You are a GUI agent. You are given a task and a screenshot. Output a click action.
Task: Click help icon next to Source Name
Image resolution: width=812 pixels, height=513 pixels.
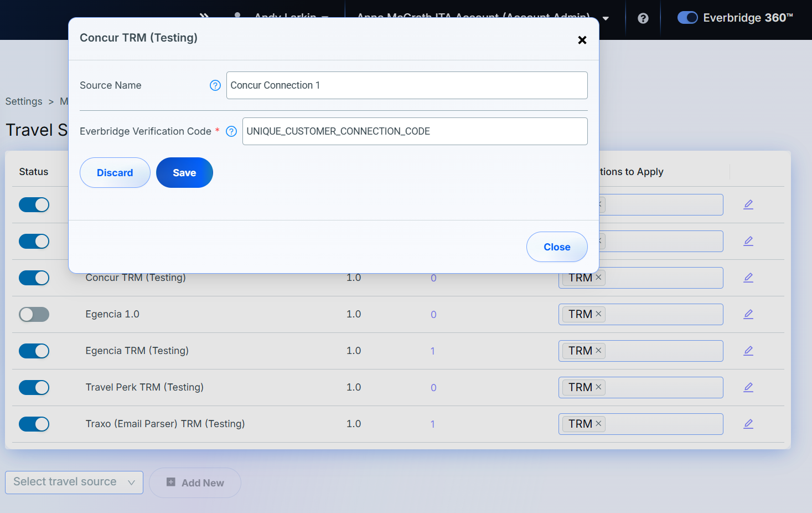click(215, 85)
